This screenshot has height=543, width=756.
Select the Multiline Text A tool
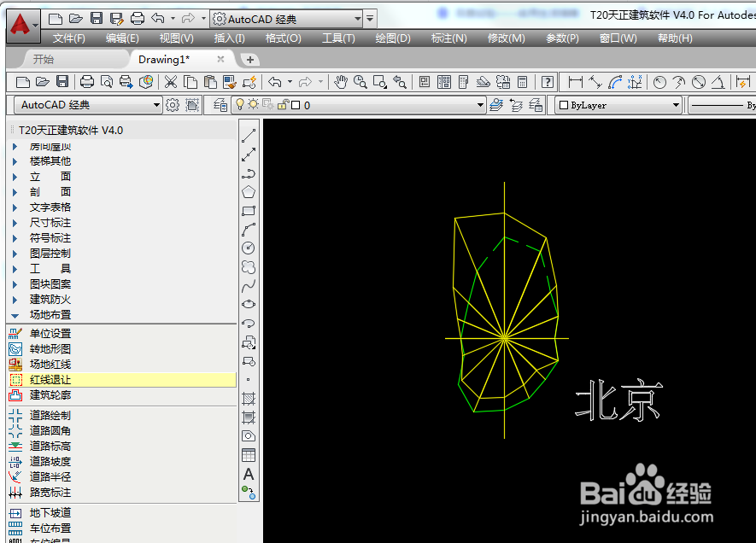[x=249, y=474]
